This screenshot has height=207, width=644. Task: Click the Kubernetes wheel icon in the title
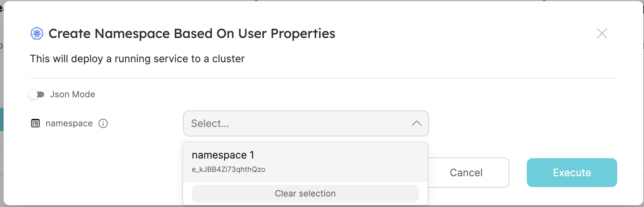pos(37,34)
